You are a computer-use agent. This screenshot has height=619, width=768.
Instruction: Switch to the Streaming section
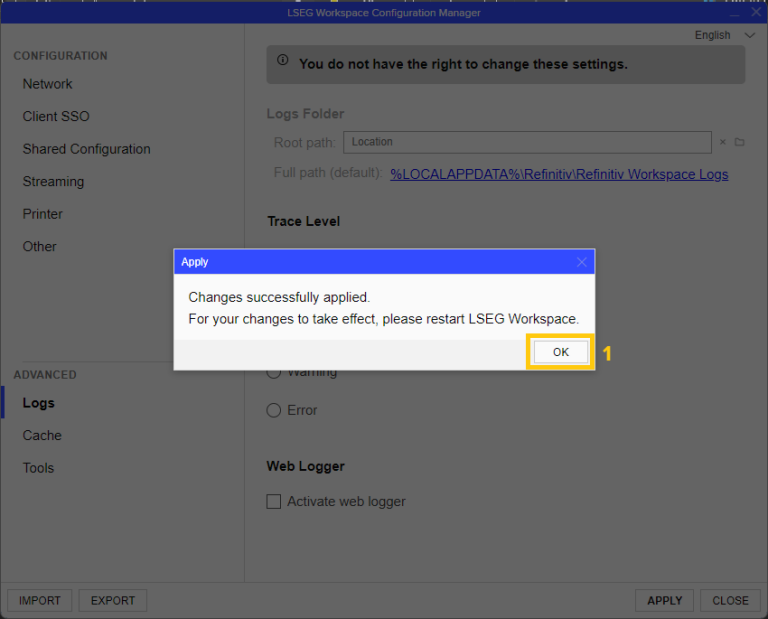(54, 181)
